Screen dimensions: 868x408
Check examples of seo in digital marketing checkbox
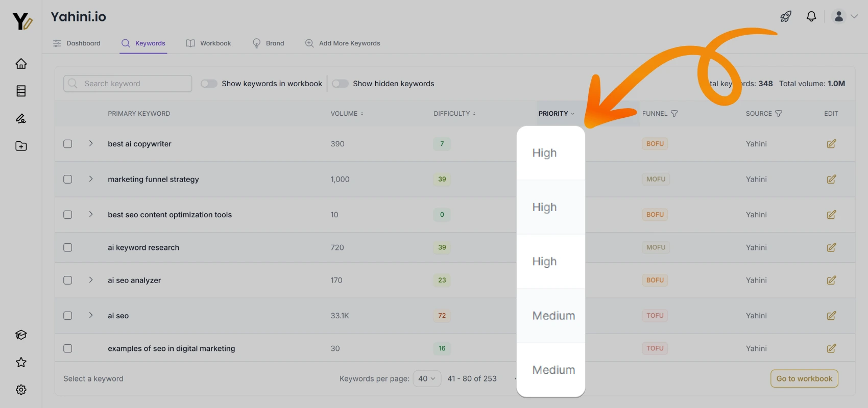click(67, 348)
